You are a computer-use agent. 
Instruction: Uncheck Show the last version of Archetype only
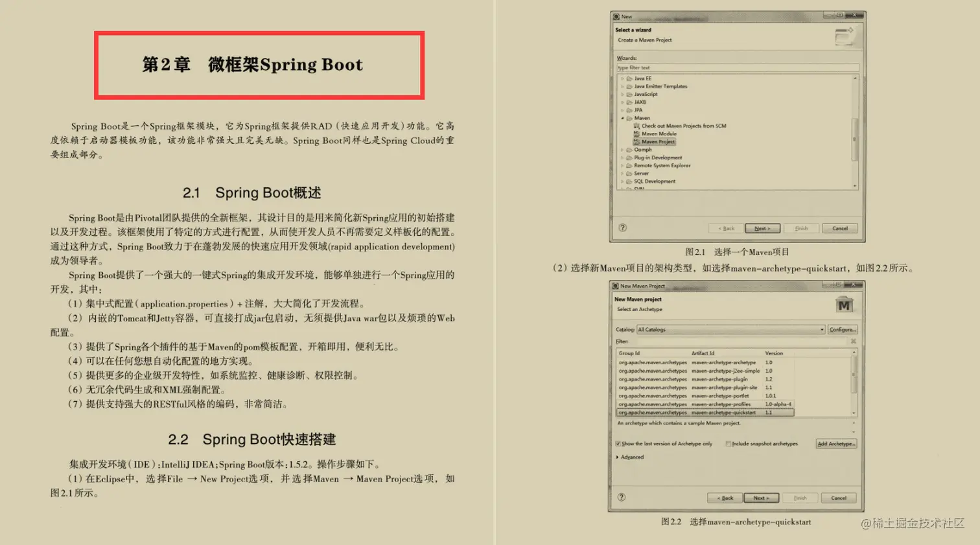(x=618, y=444)
